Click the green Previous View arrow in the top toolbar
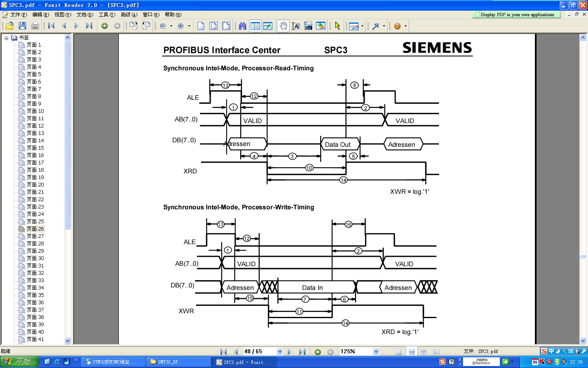This screenshot has height=368, width=588. point(105,26)
